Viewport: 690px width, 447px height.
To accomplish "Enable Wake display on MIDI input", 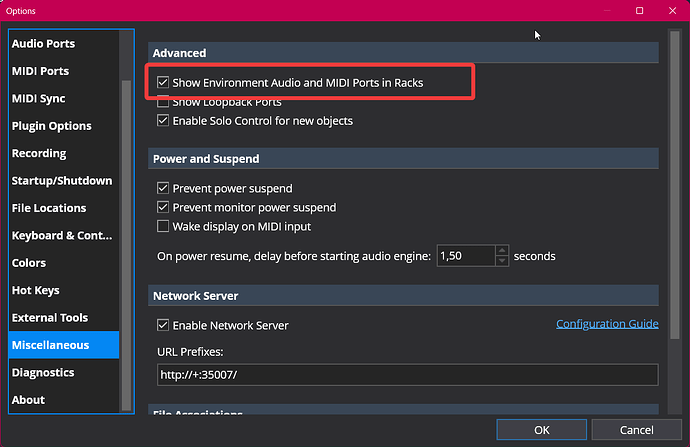I will (163, 226).
